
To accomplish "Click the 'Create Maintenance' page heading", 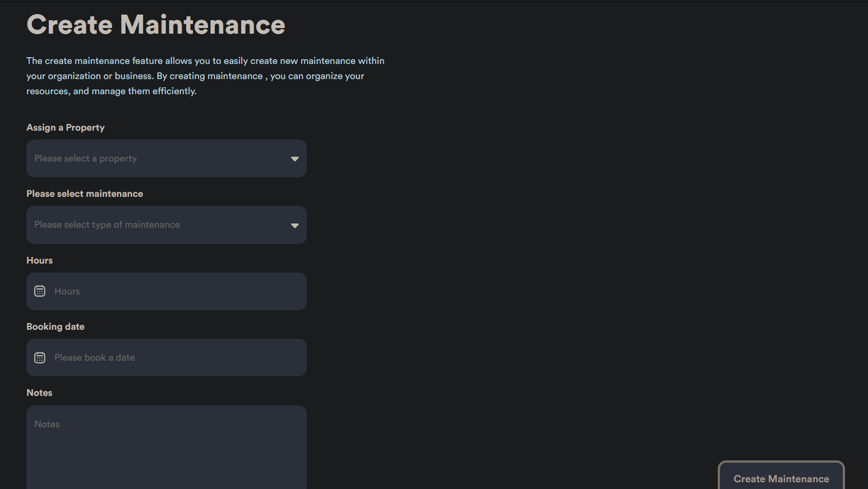I will (156, 25).
